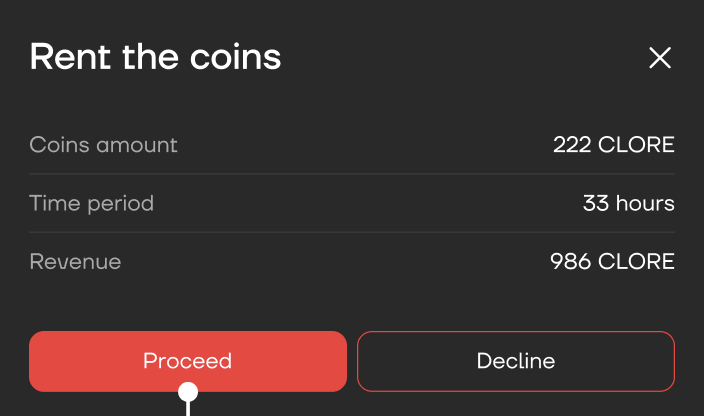Select the 'Coins amount' label
704x416 pixels.
[x=104, y=145]
